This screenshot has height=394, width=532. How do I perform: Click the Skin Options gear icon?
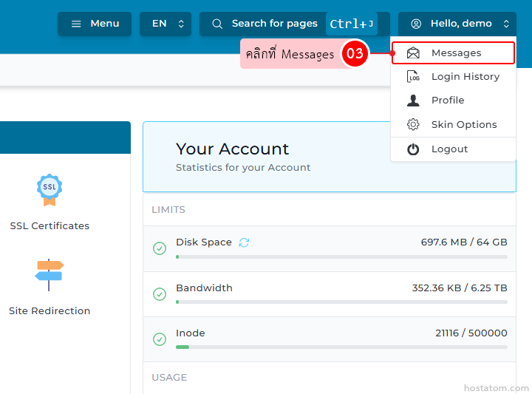(413, 125)
